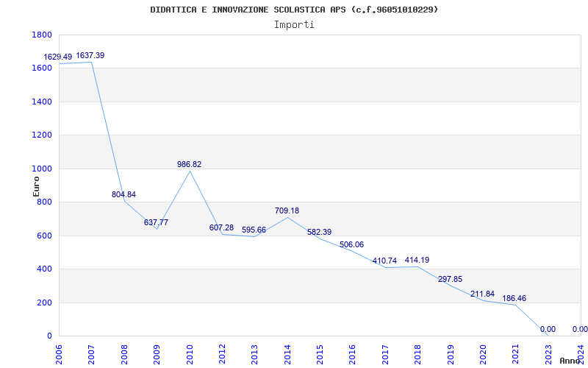Click the 2008 x-axis year label
Screen dimensions: 588x368
pos(124,355)
